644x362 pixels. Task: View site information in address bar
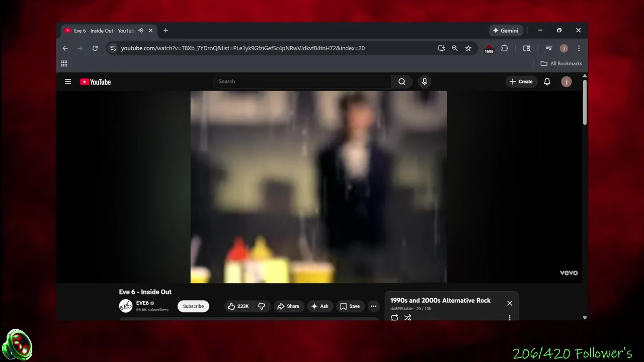[113, 48]
